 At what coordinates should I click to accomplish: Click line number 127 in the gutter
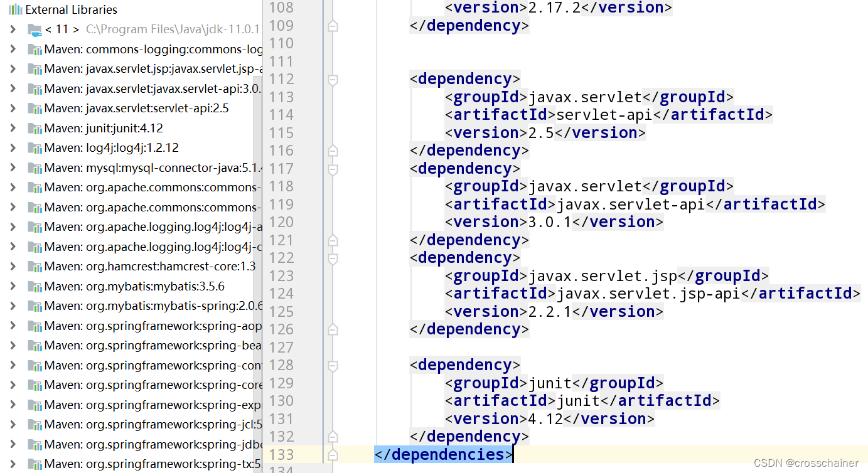click(x=281, y=348)
